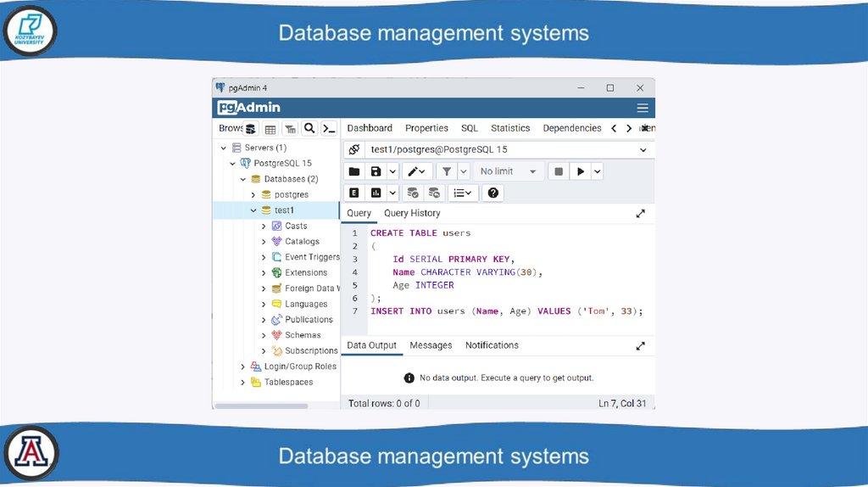Click the Explain query E button
This screenshot has height=487, width=868.
tap(354, 193)
